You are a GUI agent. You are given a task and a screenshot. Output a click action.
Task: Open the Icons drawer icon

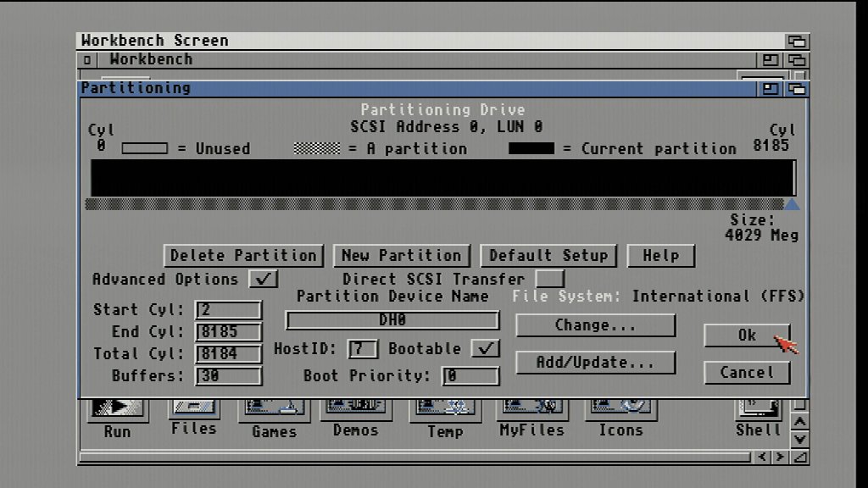pyautogui.click(x=620, y=411)
